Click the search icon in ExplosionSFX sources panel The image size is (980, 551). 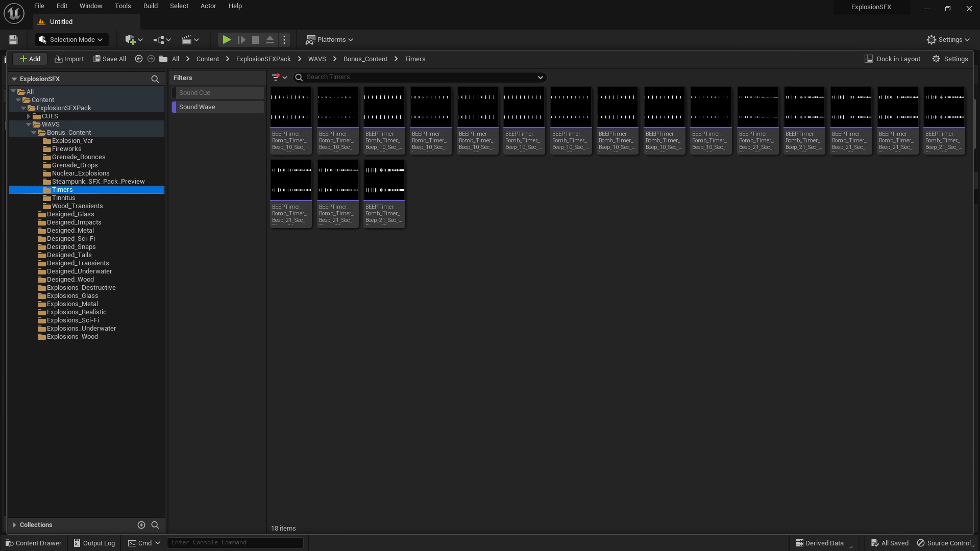(155, 79)
